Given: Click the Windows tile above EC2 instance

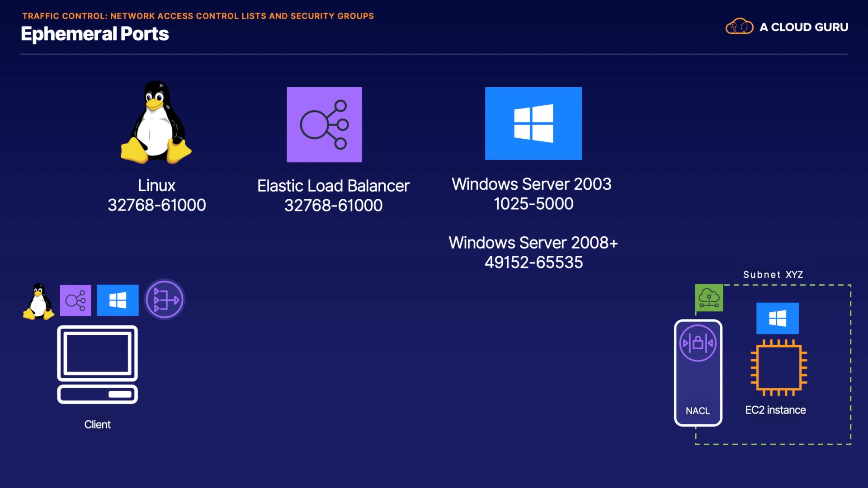Looking at the screenshot, I should pyautogui.click(x=777, y=318).
